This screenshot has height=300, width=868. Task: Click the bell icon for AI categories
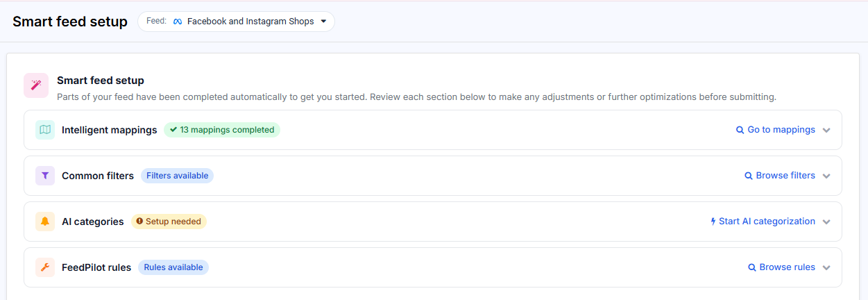point(45,222)
